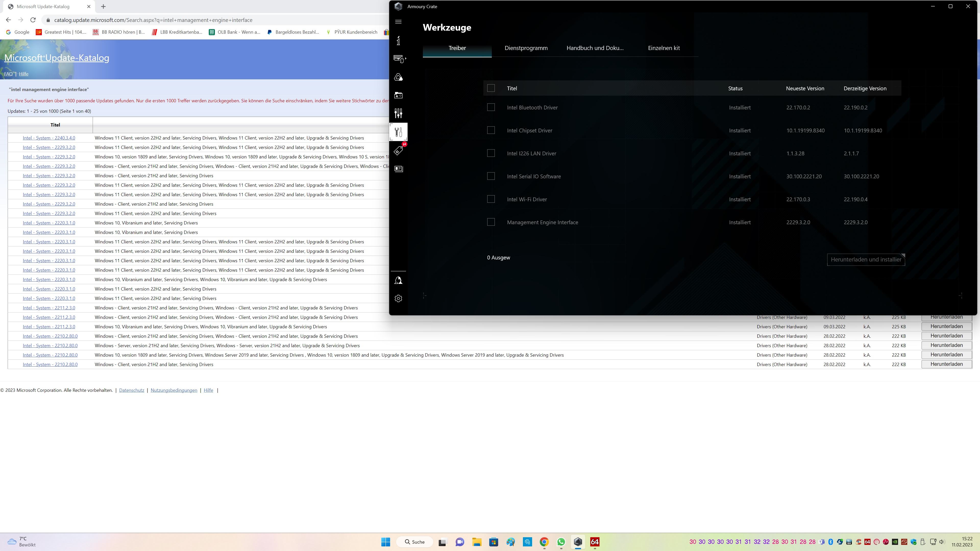This screenshot has height=551, width=980.
Task: Open Google bookmark in bookmarks bar
Action: 18,32
